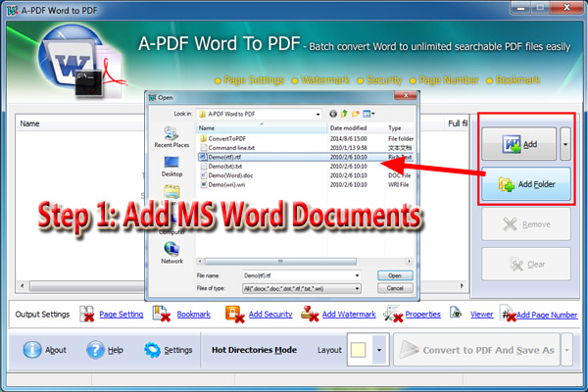Image resolution: width=588 pixels, height=392 pixels.
Task: Click the Add Word document button
Action: (519, 144)
